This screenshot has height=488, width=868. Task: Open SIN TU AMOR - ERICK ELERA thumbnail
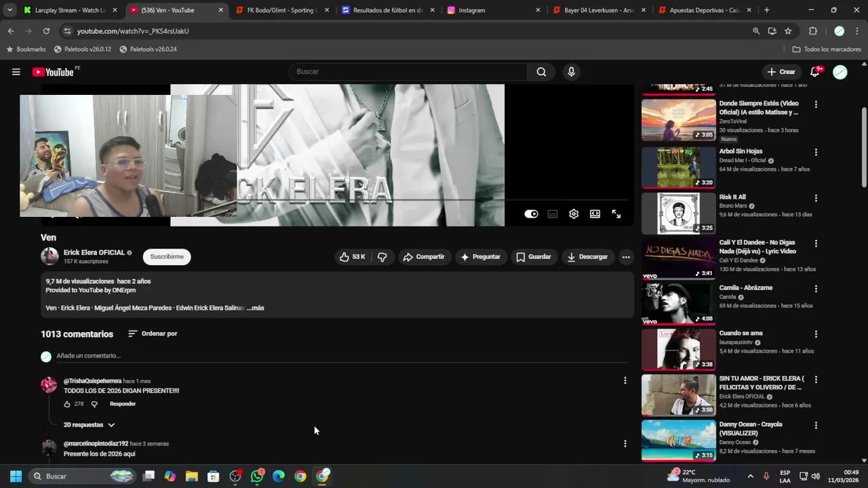point(679,395)
